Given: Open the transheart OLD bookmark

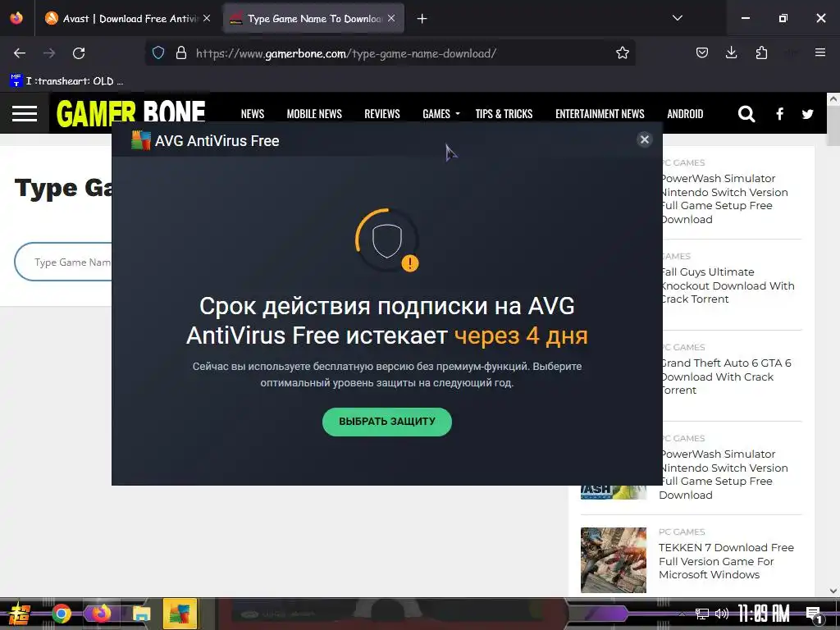Looking at the screenshot, I should tap(67, 81).
